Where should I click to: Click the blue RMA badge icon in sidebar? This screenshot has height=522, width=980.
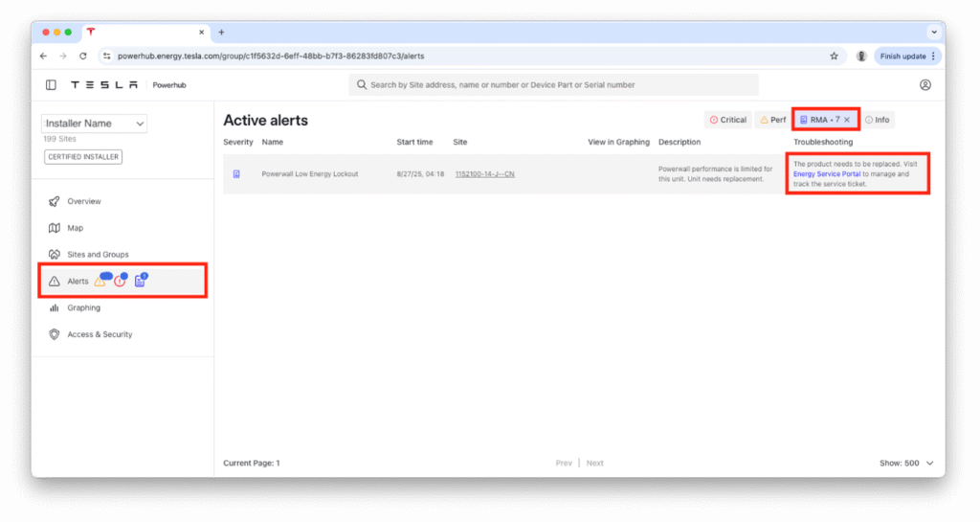(x=140, y=282)
